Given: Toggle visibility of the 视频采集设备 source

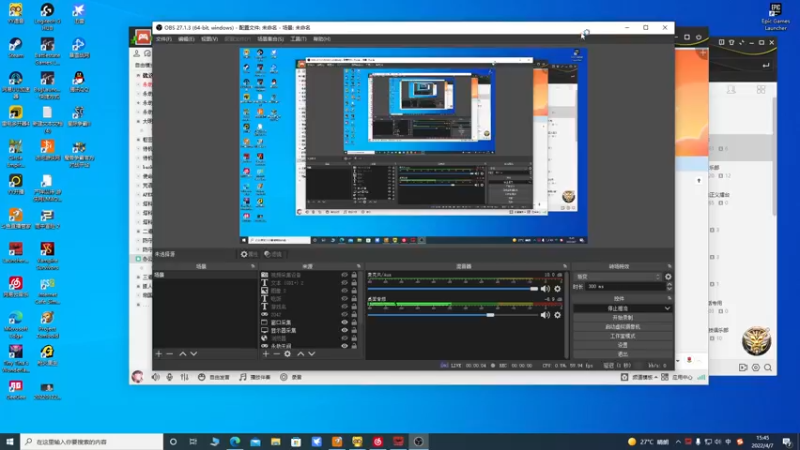Looking at the screenshot, I should tap(344, 275).
